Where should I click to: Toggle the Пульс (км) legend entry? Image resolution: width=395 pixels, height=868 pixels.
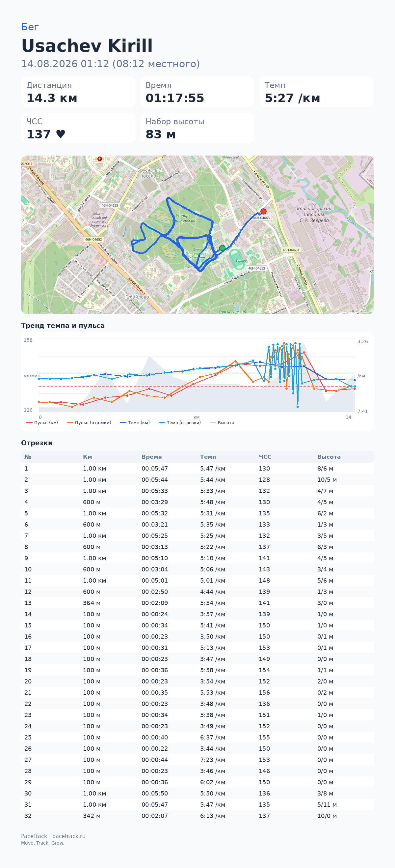coord(42,422)
